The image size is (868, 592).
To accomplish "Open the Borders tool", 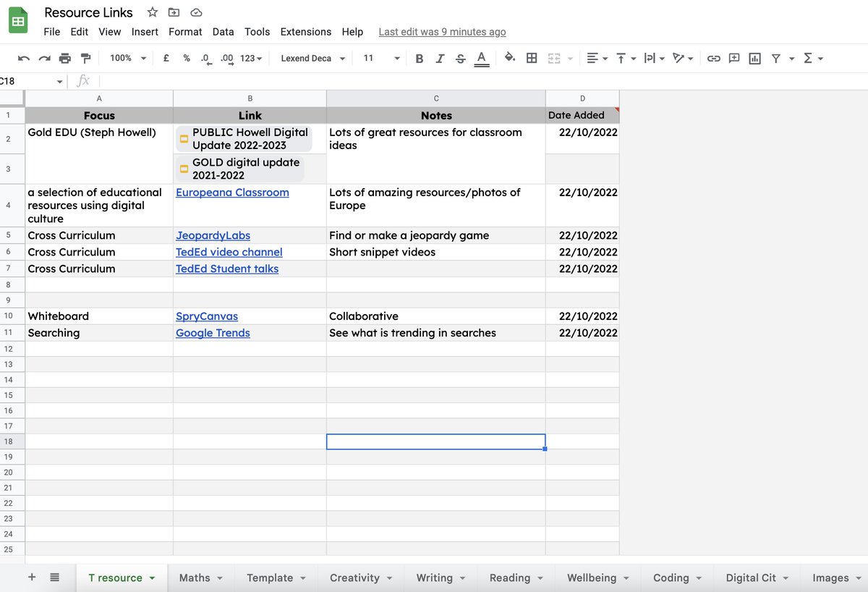I will pos(532,58).
